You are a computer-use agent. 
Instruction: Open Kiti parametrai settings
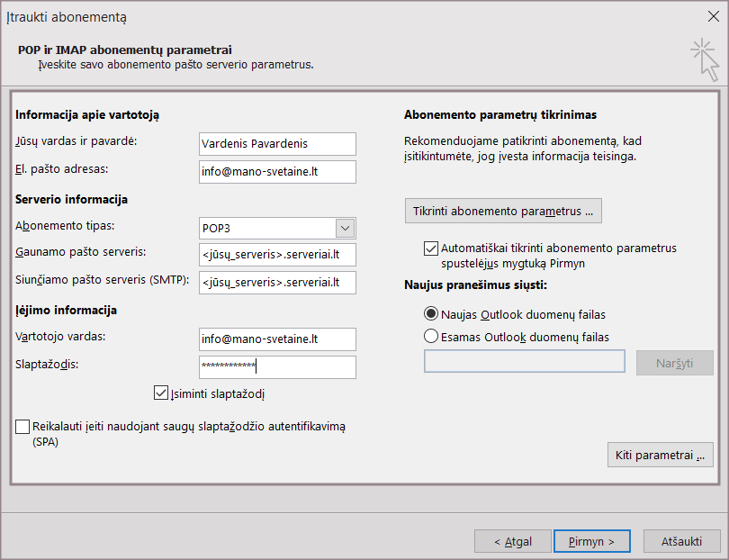pyautogui.click(x=661, y=455)
